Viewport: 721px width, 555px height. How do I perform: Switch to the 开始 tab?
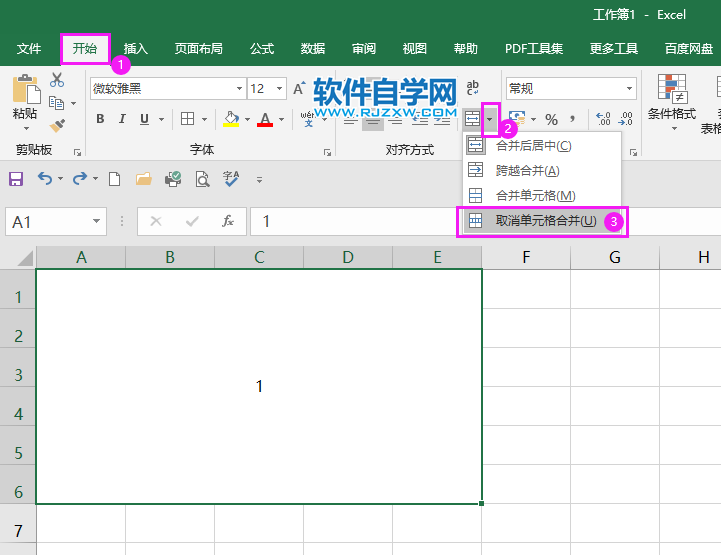85,48
